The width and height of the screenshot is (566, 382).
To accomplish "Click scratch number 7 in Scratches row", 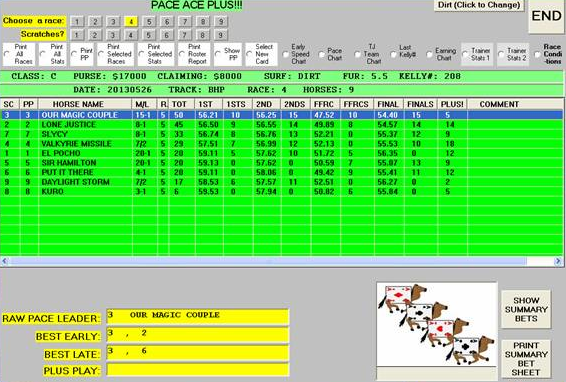I will pyautogui.click(x=184, y=35).
